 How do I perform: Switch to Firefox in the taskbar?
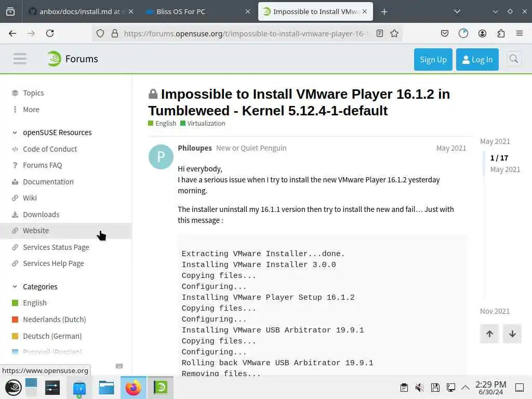134,388
